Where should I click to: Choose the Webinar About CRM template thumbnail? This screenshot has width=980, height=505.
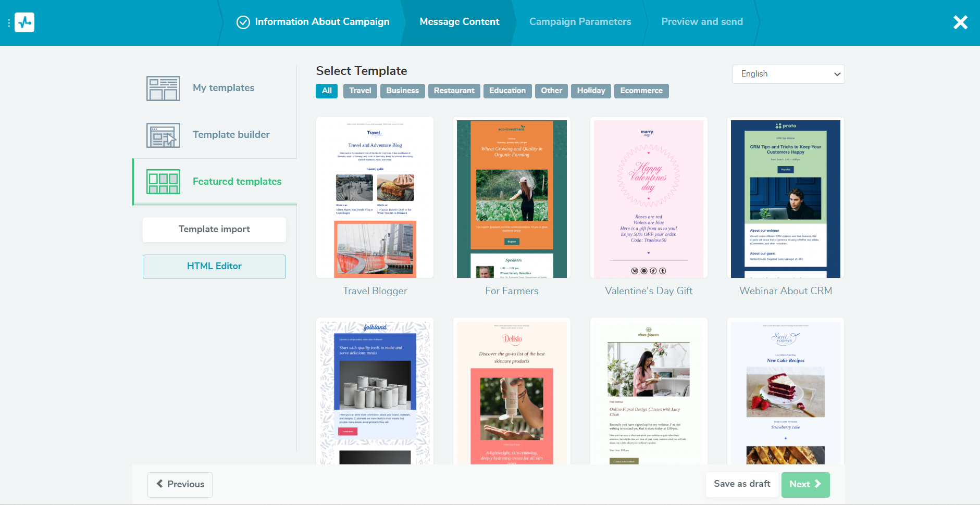785,198
